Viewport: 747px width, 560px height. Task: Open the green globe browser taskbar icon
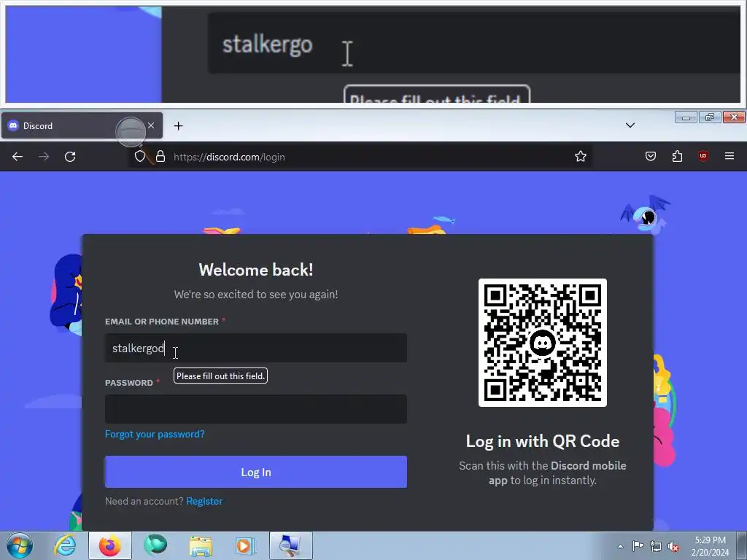coord(155,545)
